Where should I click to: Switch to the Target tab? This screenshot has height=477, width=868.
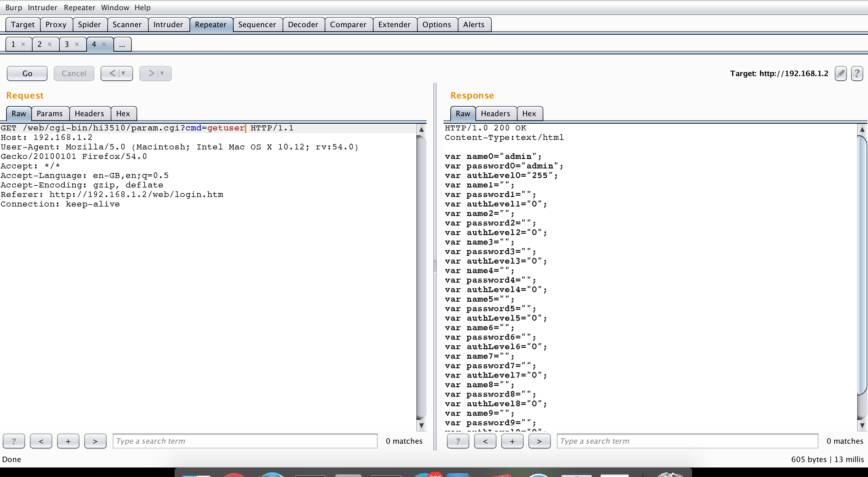[23, 24]
